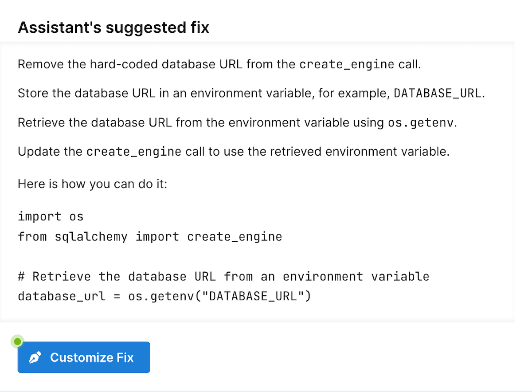
Task: Click the "Here is how you can do it:" text
Action: 92,184
